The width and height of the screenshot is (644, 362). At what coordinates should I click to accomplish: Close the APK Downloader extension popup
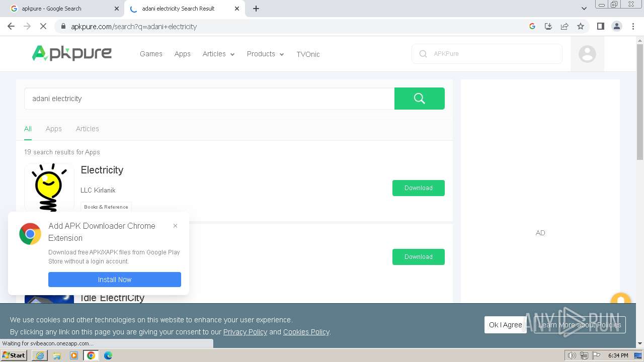click(175, 226)
